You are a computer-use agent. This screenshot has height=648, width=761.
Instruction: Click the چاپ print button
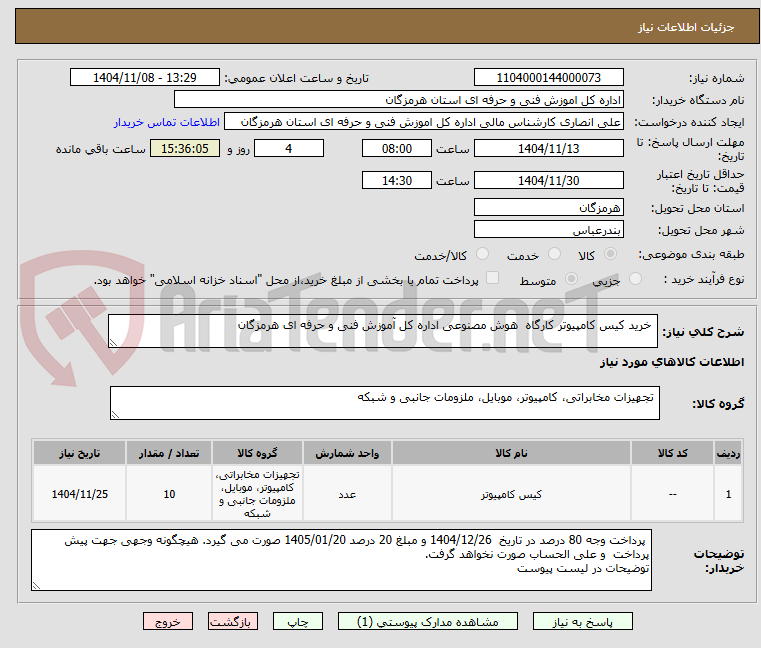tap(298, 621)
